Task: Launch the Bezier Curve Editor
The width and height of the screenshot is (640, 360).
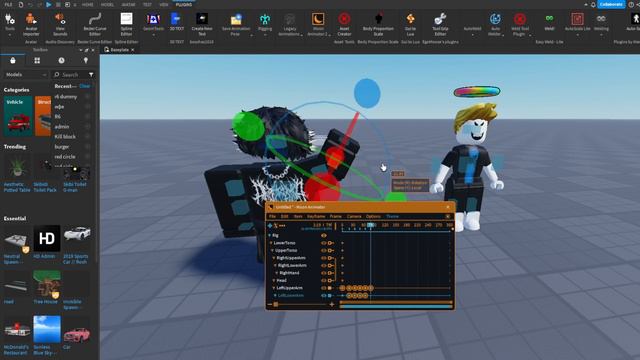Action: coord(95,24)
